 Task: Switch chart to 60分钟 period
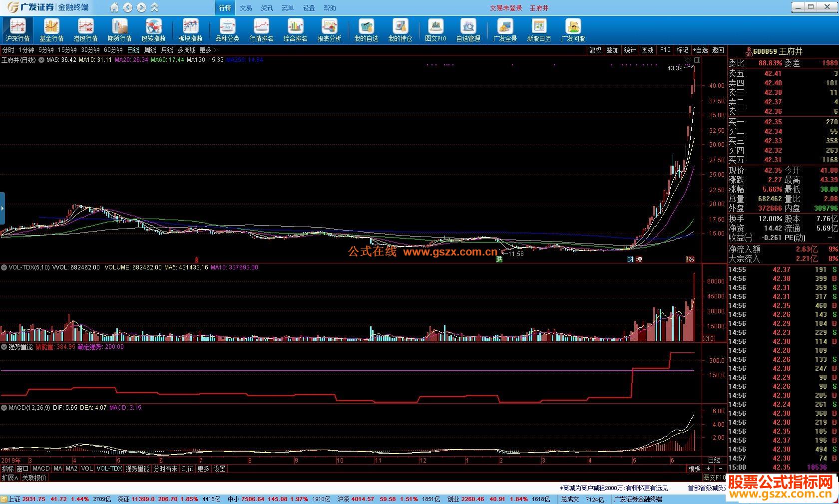click(113, 50)
